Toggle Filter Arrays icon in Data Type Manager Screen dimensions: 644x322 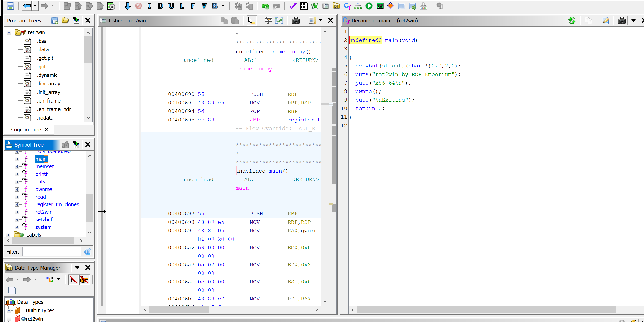pyautogui.click(x=73, y=279)
